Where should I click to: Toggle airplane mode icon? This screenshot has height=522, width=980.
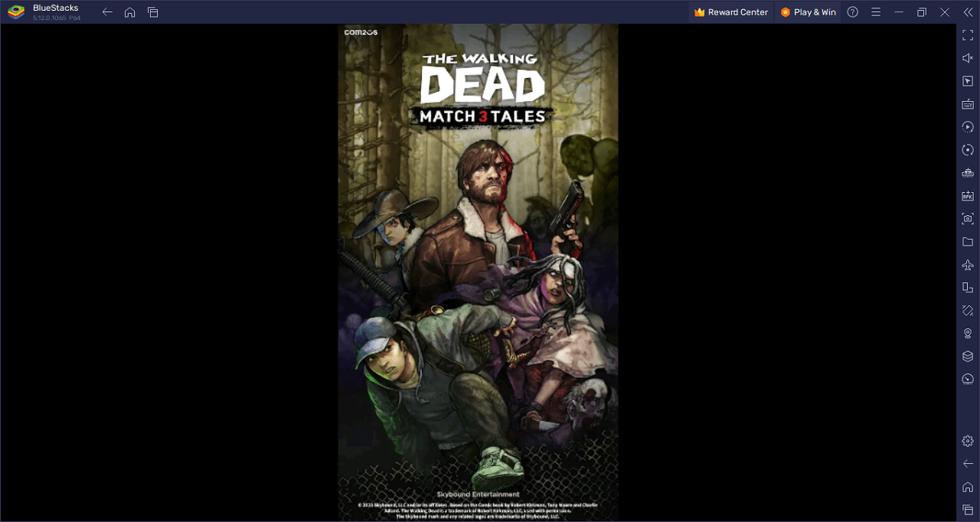(x=968, y=265)
